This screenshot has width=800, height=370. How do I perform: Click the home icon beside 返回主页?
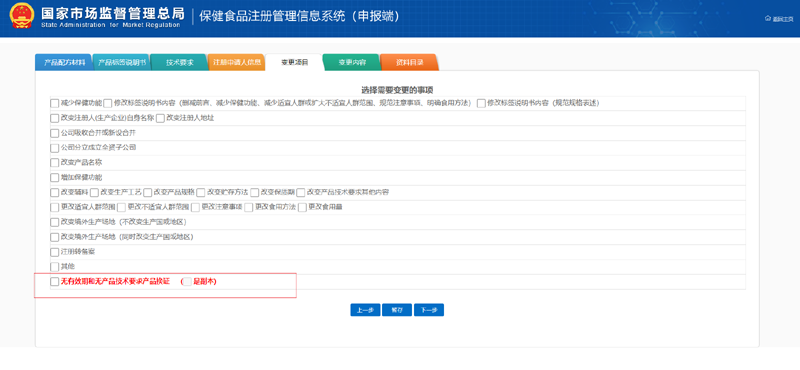768,18
